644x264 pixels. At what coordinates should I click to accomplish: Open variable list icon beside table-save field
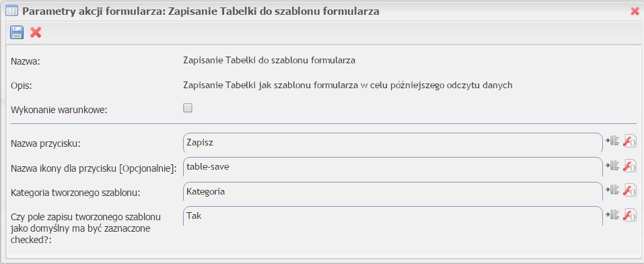[x=612, y=165]
